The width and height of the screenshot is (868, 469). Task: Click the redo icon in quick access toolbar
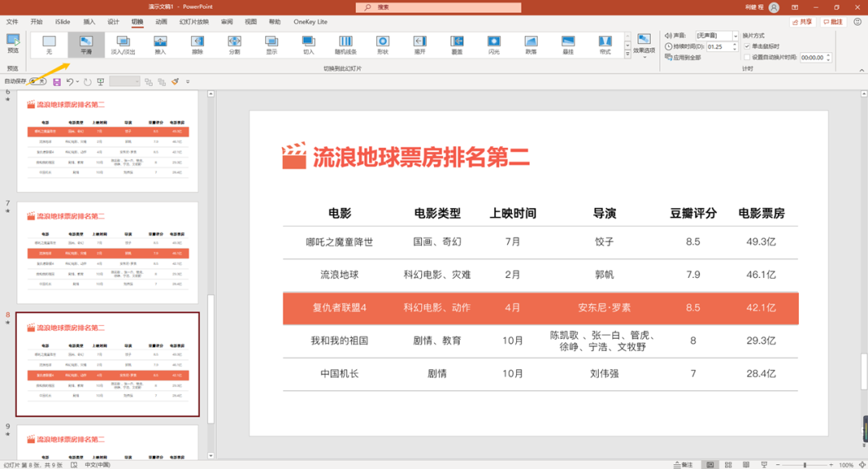pyautogui.click(x=88, y=82)
